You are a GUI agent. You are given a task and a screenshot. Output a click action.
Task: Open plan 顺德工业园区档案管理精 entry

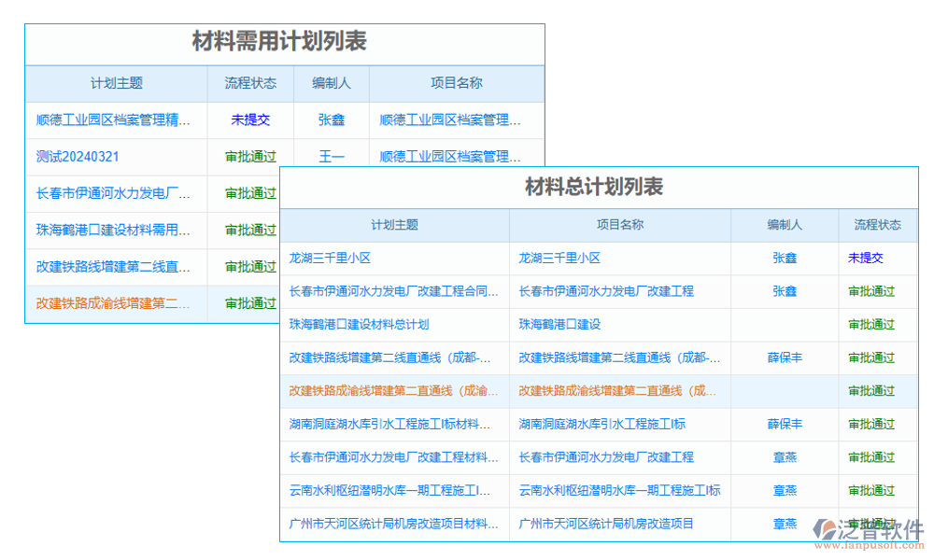tap(112, 119)
